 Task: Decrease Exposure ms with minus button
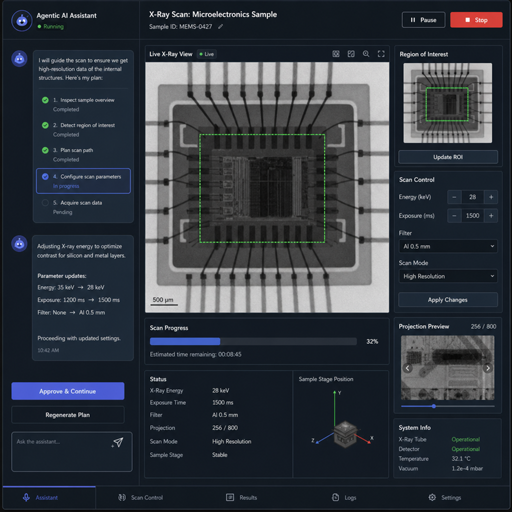click(454, 216)
